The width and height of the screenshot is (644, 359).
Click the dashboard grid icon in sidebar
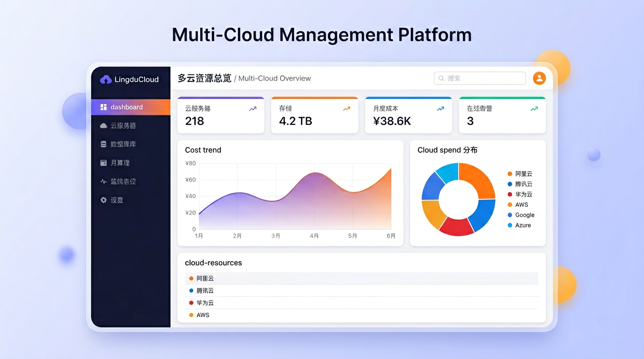coord(103,107)
